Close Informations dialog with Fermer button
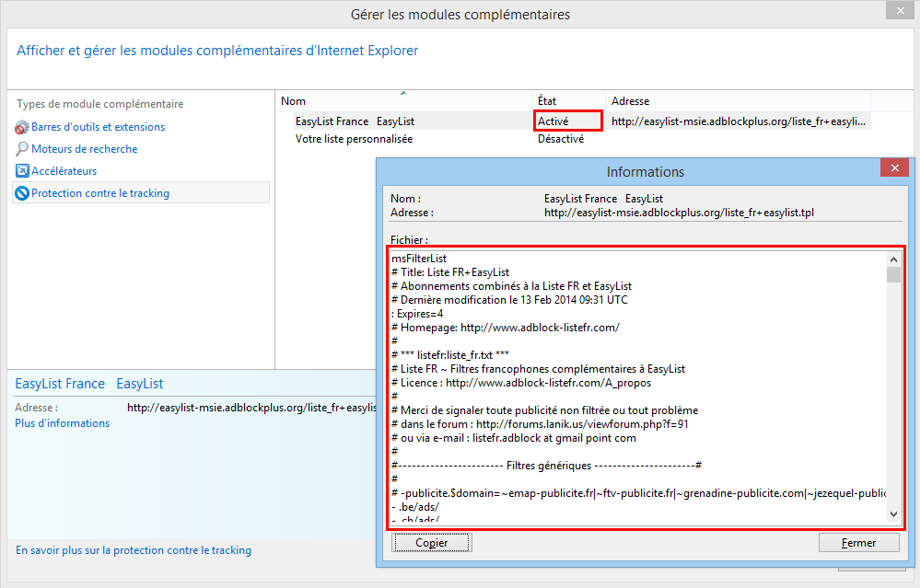920x588 pixels. click(x=858, y=543)
